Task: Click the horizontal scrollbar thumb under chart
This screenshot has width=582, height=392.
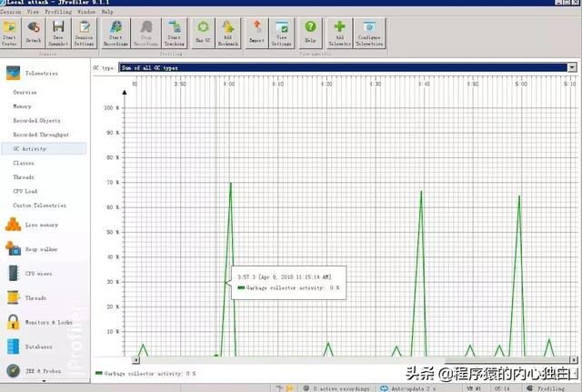Action: pos(507,359)
